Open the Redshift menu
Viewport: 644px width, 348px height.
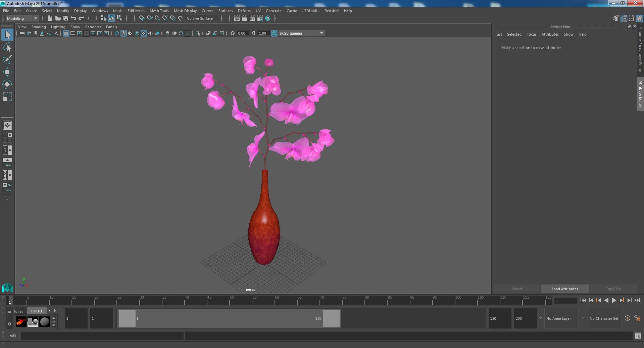pos(331,11)
